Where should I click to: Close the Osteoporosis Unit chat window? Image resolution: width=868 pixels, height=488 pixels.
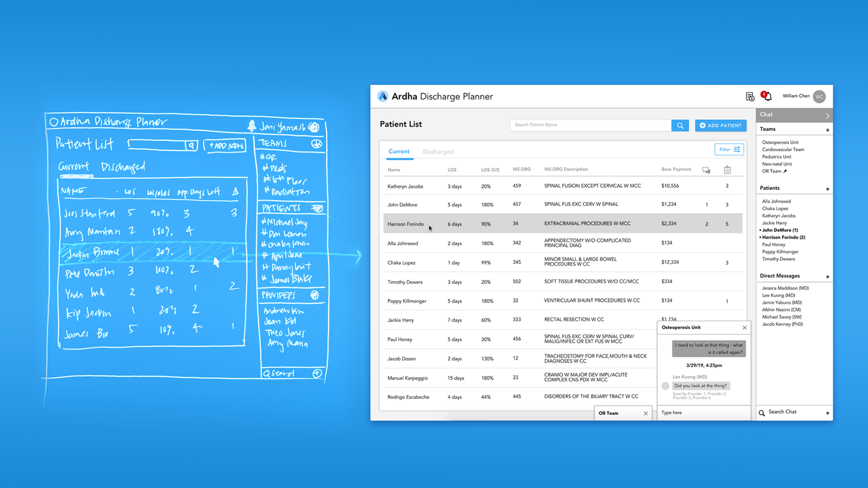click(744, 328)
